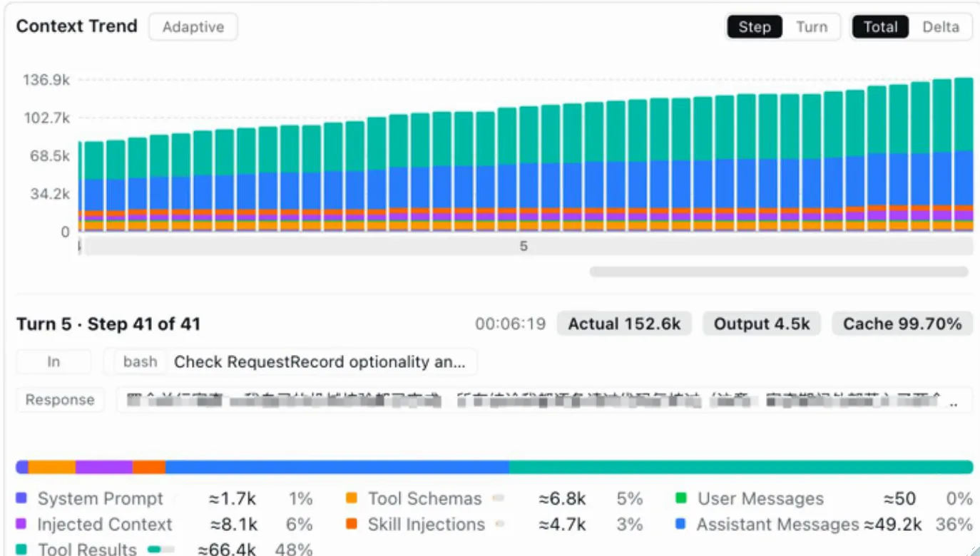
Task: Click the Output 4.5k badge
Action: tap(762, 324)
